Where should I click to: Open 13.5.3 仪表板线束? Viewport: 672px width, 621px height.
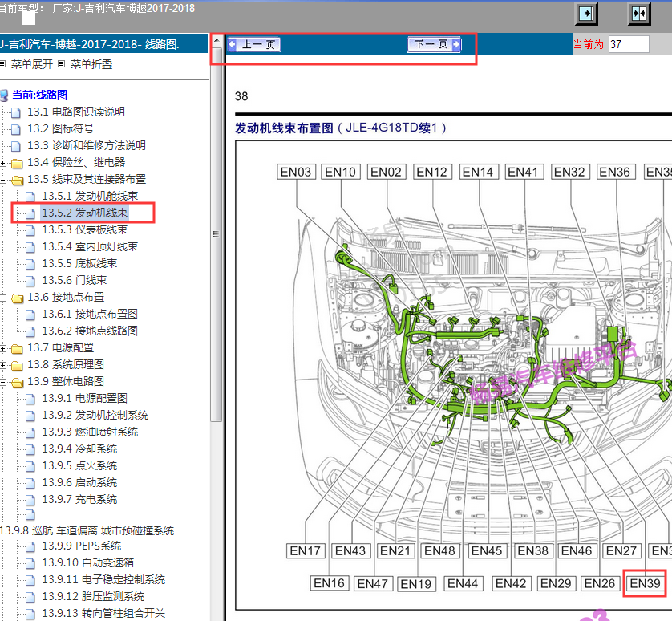tap(84, 230)
